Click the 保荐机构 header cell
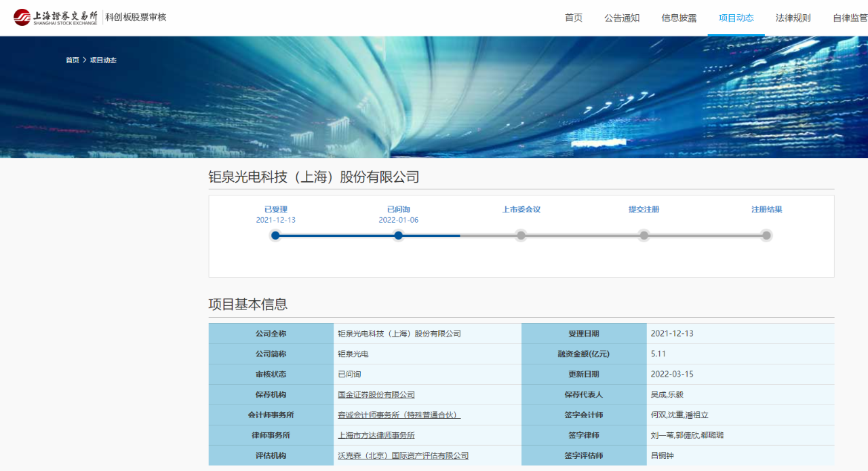The height and width of the screenshot is (471, 868). [271, 394]
